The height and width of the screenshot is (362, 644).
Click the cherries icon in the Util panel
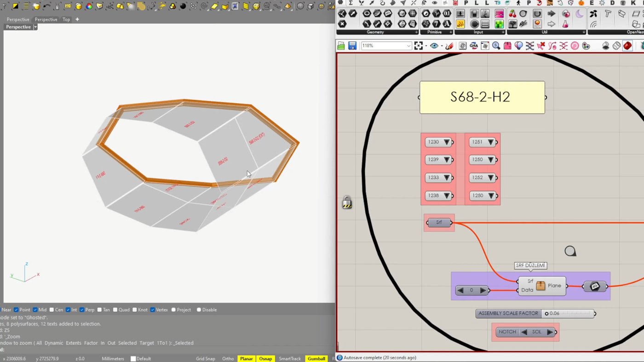tap(512, 14)
